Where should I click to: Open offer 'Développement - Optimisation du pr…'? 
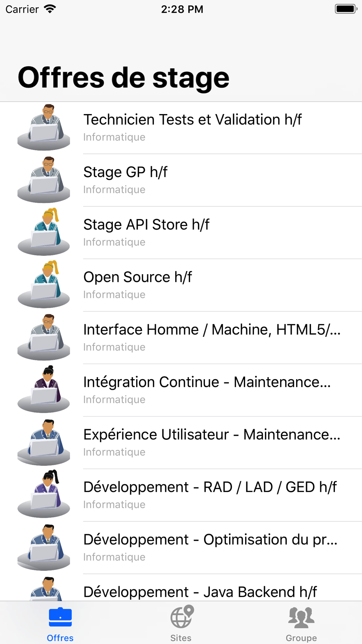click(181, 548)
